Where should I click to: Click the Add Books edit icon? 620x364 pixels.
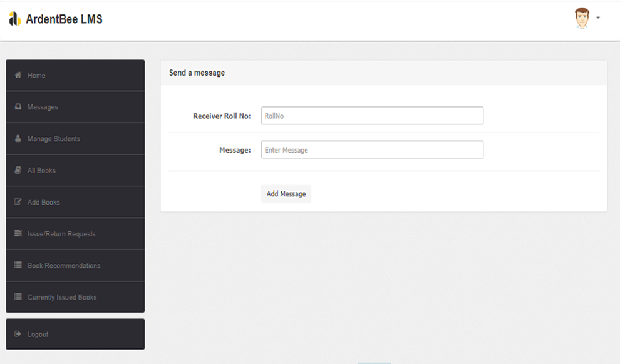pyautogui.click(x=18, y=202)
